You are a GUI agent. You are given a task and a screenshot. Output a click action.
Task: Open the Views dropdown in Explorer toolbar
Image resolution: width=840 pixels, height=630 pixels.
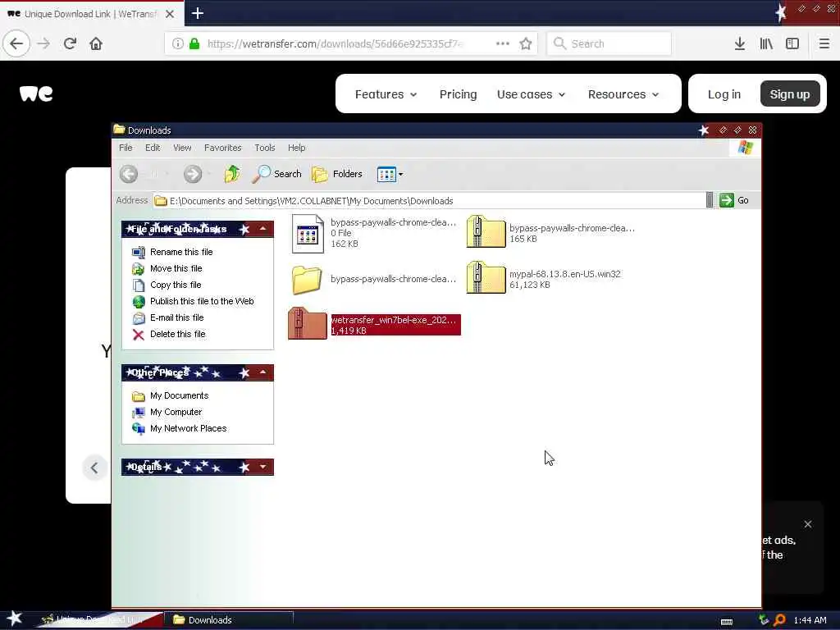[x=390, y=174]
